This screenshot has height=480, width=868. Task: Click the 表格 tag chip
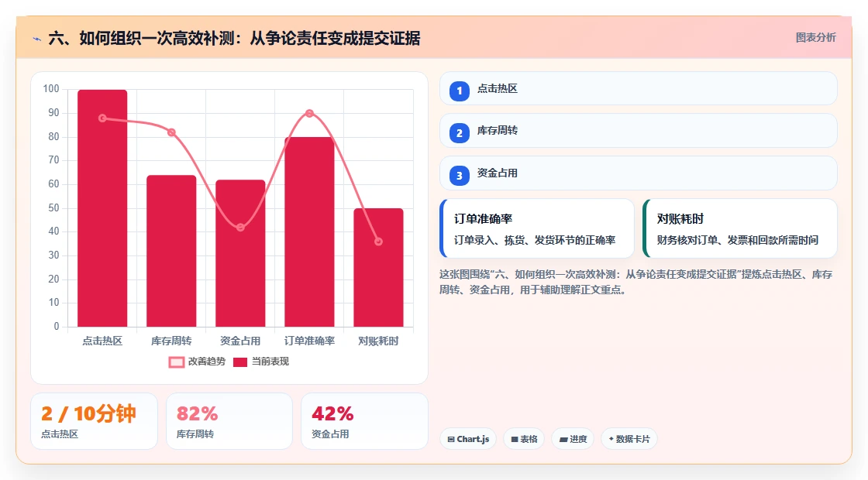pos(524,439)
